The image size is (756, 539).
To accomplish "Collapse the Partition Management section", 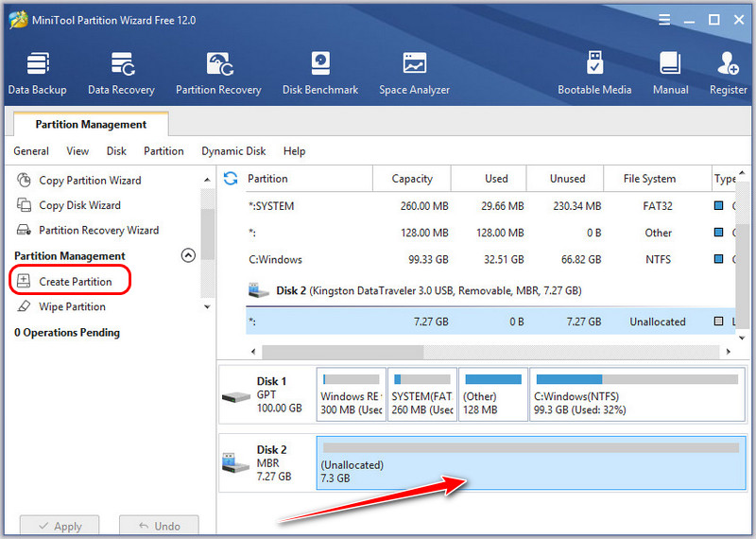I will [x=188, y=255].
